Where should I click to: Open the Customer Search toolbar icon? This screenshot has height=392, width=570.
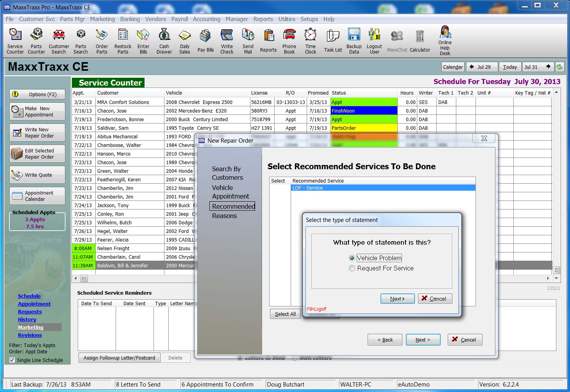coord(59,41)
